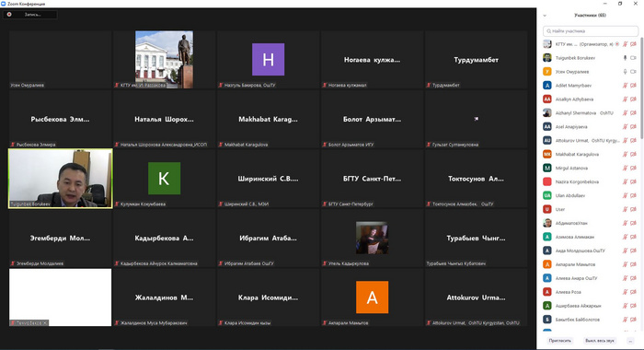Viewport: 644px width, 350px height.
Task: Collapse the participants panel with chevron
Action: tap(545, 16)
